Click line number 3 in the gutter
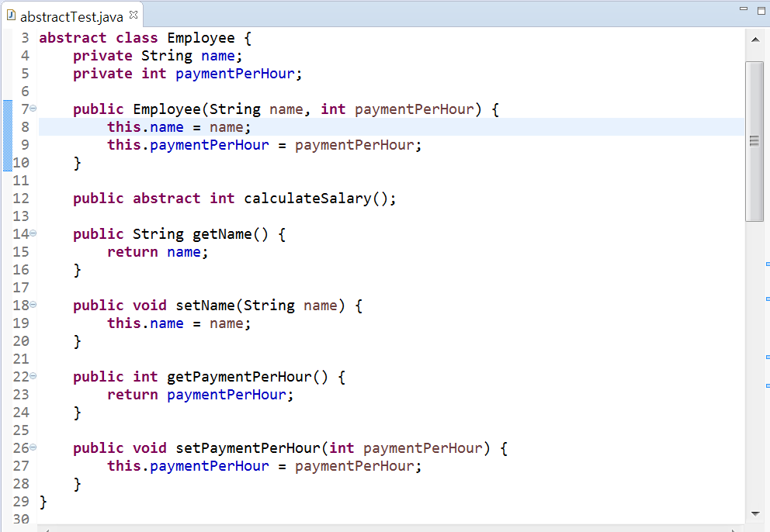This screenshot has width=770, height=532. (x=25, y=38)
